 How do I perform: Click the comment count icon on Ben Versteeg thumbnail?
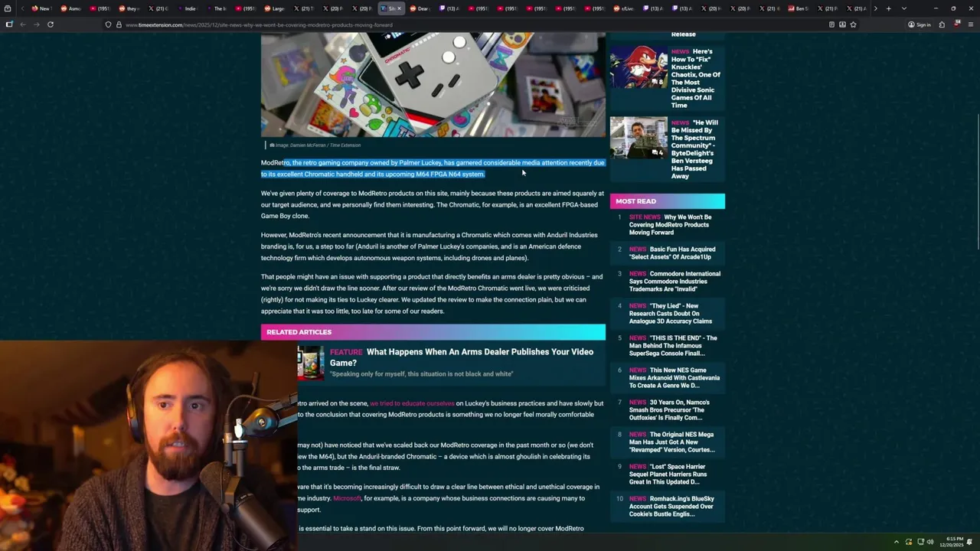(x=658, y=152)
